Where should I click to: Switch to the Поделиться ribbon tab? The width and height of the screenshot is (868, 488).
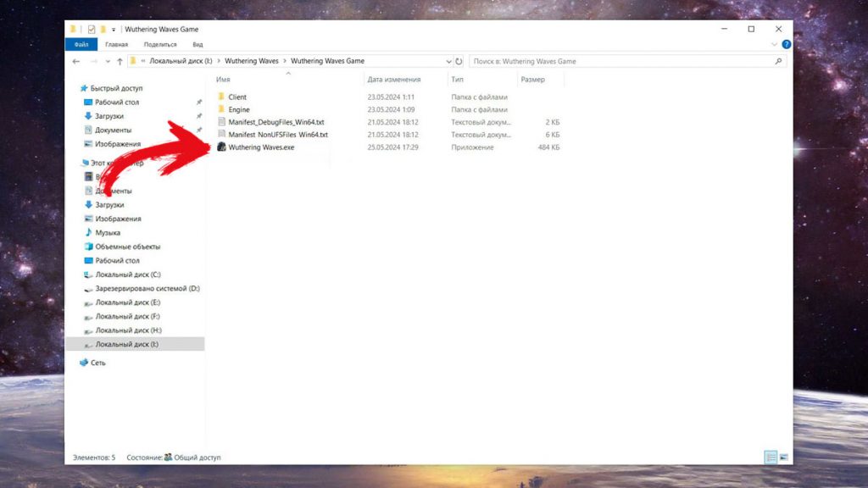tap(160, 44)
